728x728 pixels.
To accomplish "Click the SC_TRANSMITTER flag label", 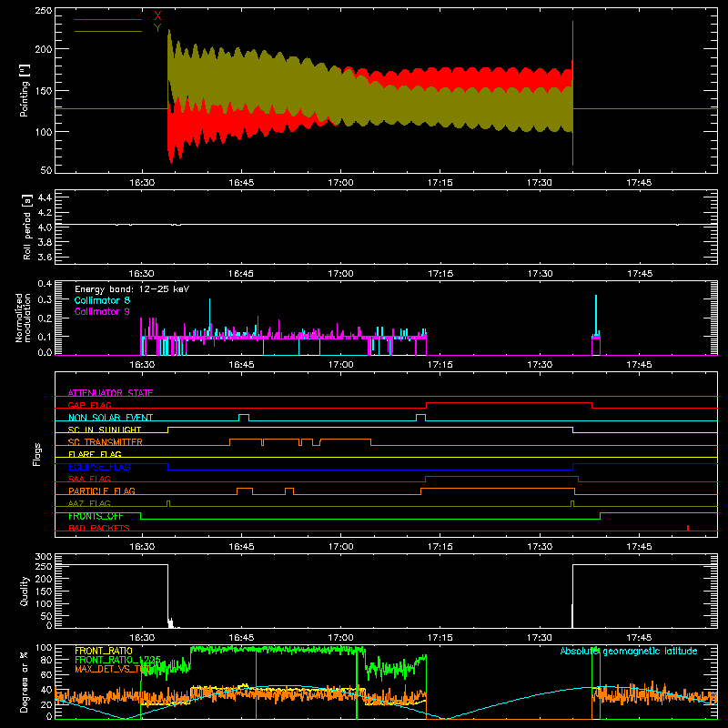I will point(106,442).
